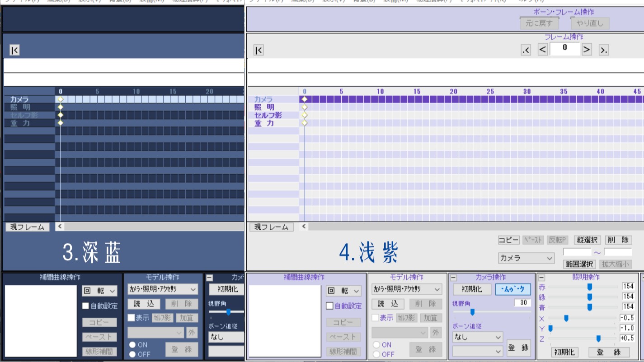Open 回転 dropdown in light purple interpolation panel
Screen dimensions: 644x362
click(x=344, y=291)
